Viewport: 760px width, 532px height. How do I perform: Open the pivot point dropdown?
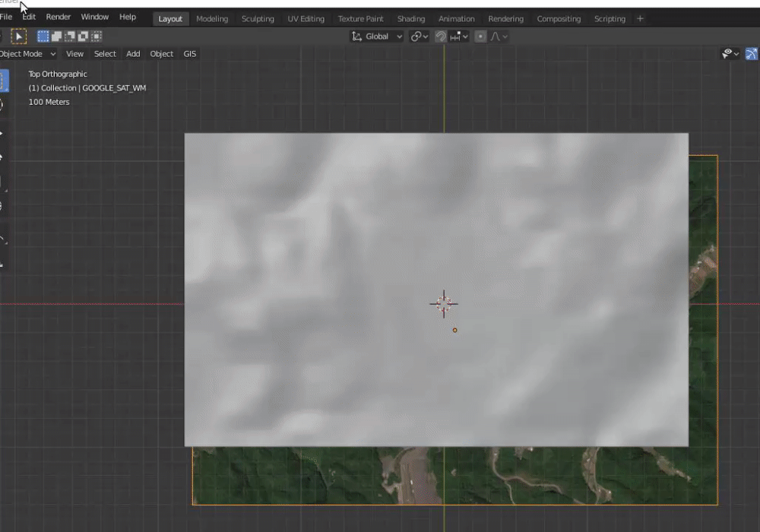(x=420, y=36)
